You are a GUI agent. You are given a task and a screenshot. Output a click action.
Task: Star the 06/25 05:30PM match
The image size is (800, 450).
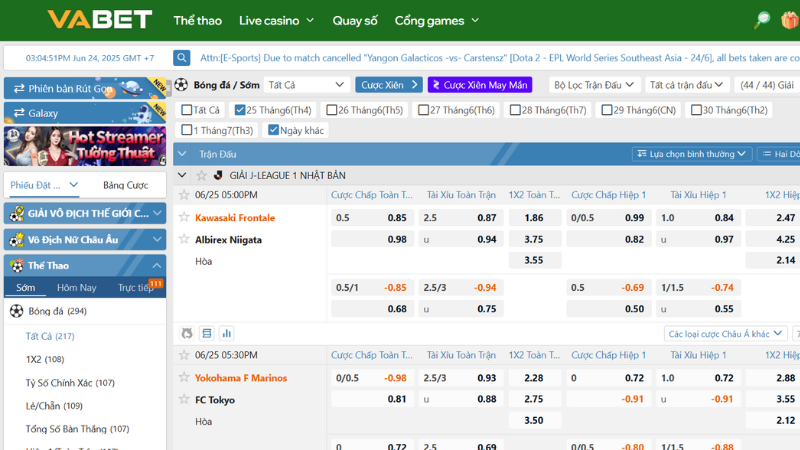pyautogui.click(x=184, y=355)
